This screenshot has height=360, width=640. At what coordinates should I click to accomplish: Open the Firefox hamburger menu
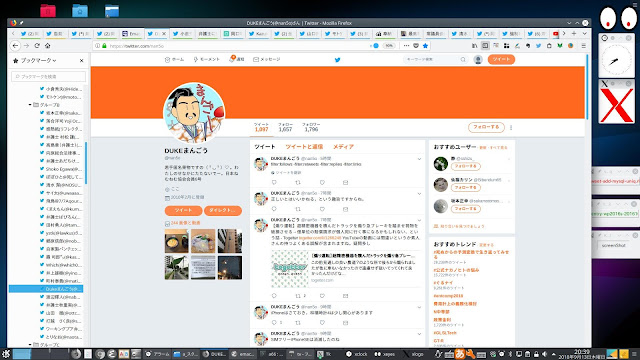pos(583,46)
